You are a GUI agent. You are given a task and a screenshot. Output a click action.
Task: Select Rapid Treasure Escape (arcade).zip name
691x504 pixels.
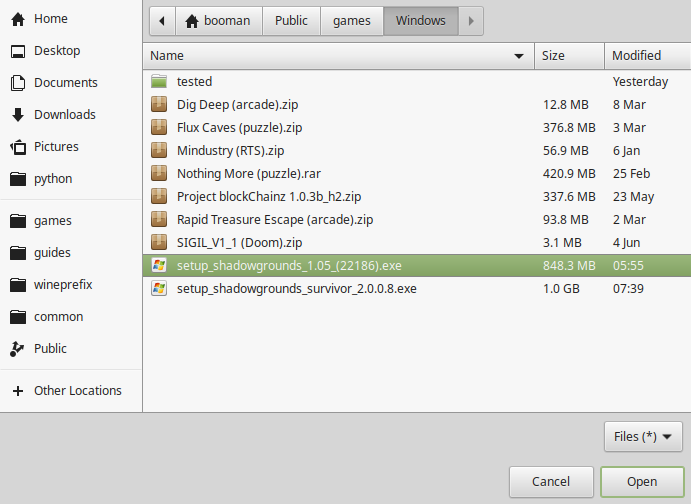pos(275,219)
